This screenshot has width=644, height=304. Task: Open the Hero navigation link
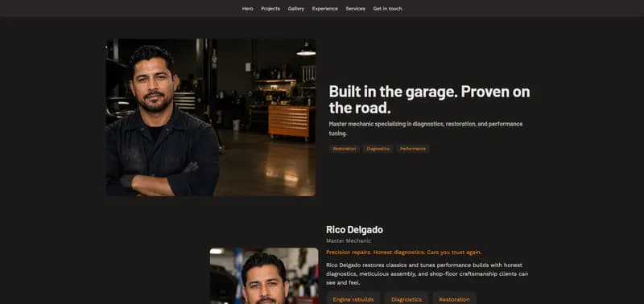pyautogui.click(x=247, y=9)
